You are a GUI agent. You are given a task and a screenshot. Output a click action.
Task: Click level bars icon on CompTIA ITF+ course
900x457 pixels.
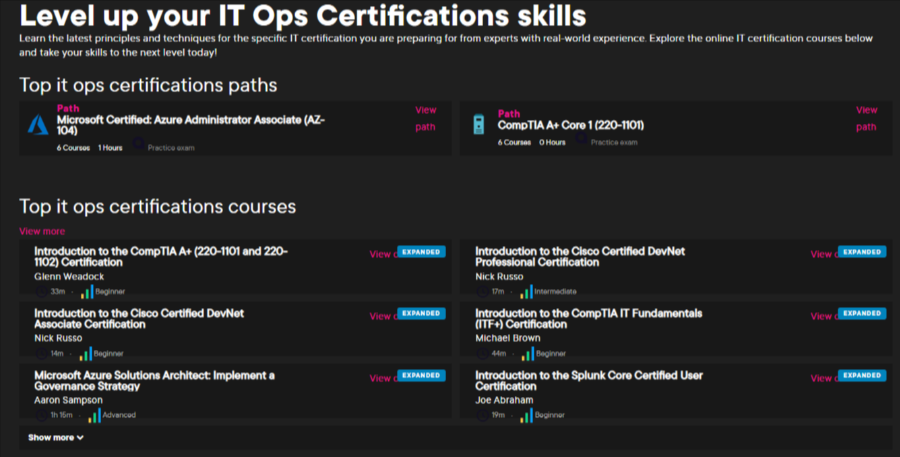coord(527,354)
